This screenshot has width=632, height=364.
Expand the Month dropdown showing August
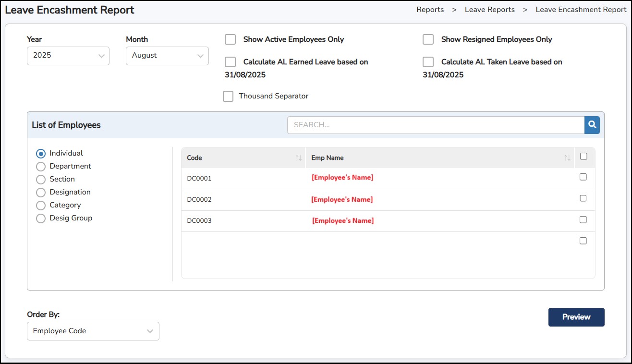[167, 56]
